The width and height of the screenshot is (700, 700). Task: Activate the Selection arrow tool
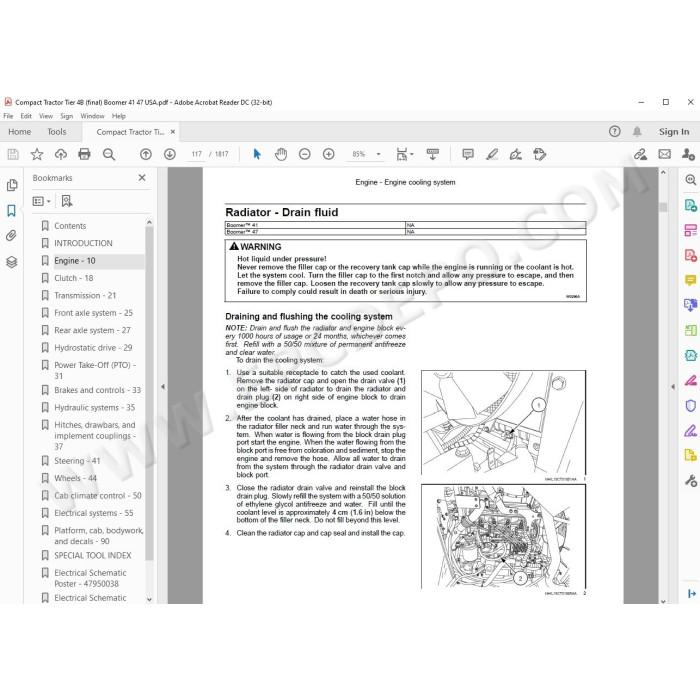point(257,154)
